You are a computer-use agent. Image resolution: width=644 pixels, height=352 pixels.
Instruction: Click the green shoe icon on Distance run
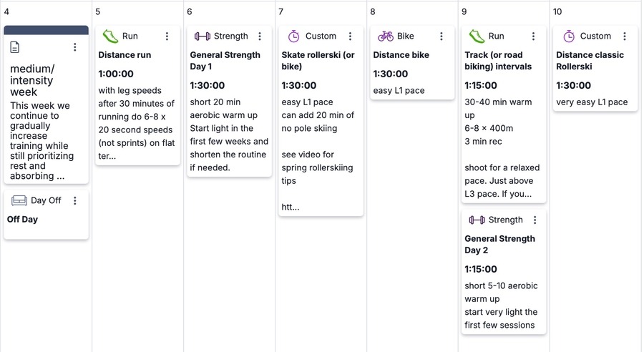pyautogui.click(x=110, y=36)
